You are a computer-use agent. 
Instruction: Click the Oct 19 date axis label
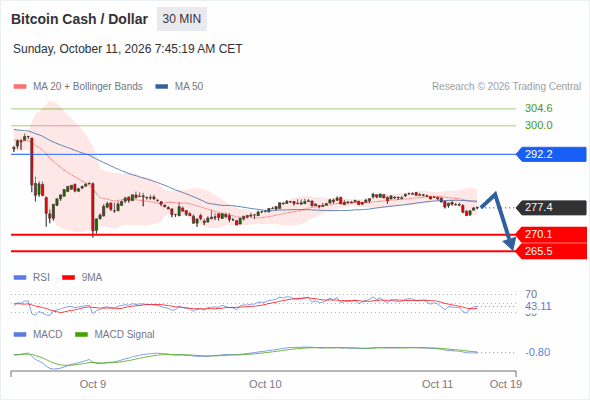click(506, 384)
